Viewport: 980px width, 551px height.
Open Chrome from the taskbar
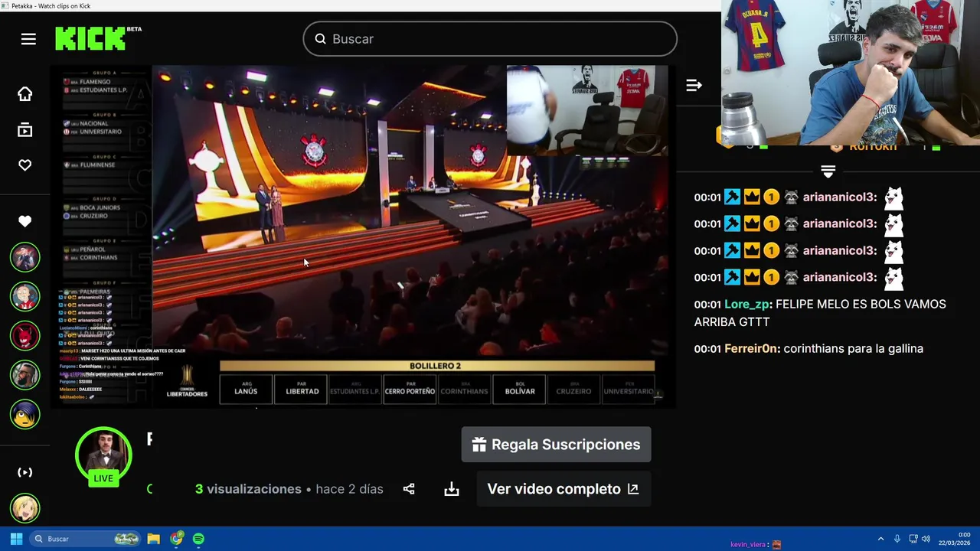tap(177, 539)
